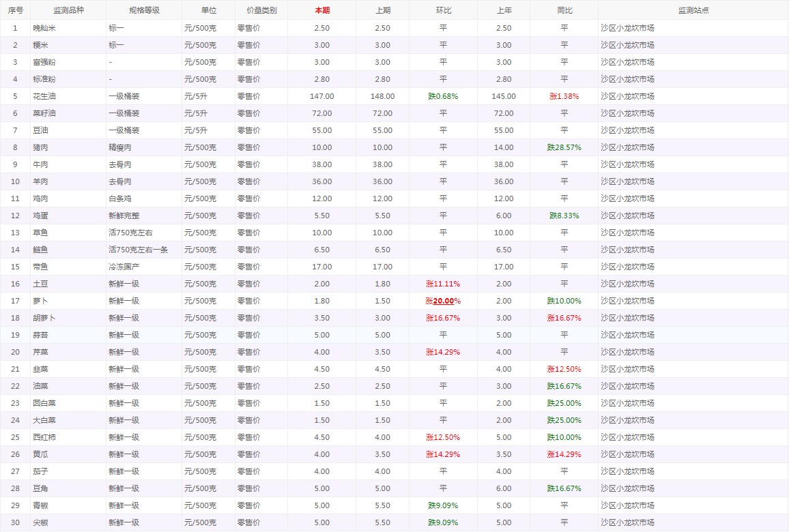This screenshot has height=532, width=789.
Task: Select the 带鱼 product name cell
Action: pos(41,267)
